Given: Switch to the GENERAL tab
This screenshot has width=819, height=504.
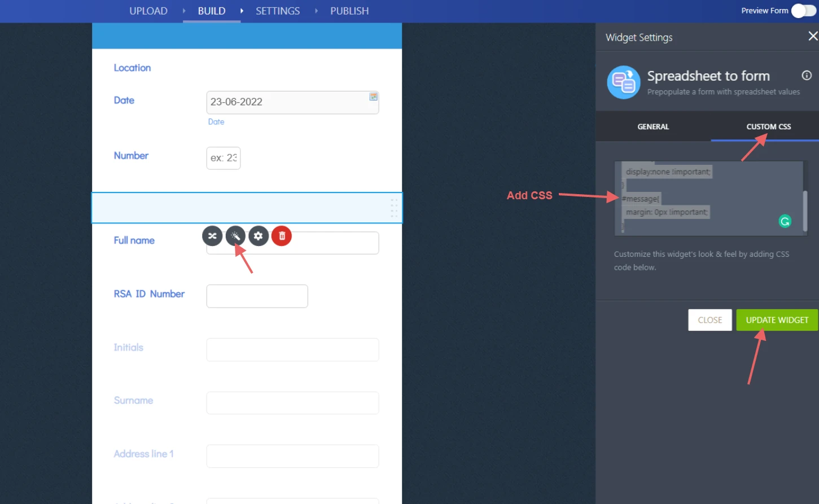Looking at the screenshot, I should tap(653, 127).
